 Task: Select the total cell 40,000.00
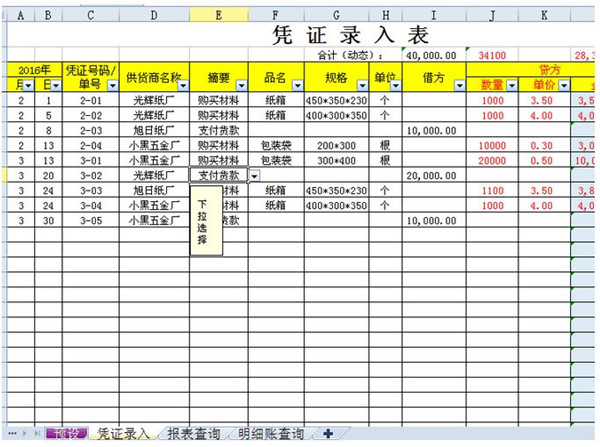coord(434,55)
